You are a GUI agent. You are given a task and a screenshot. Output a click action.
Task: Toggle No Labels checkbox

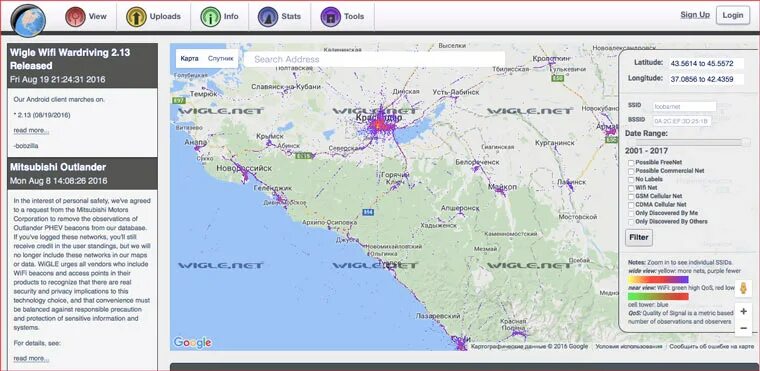tap(631, 179)
